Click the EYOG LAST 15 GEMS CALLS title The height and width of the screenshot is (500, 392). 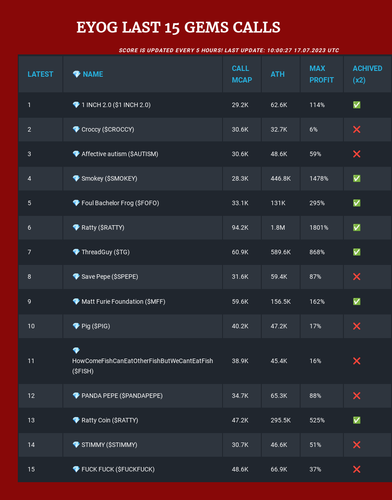click(178, 27)
